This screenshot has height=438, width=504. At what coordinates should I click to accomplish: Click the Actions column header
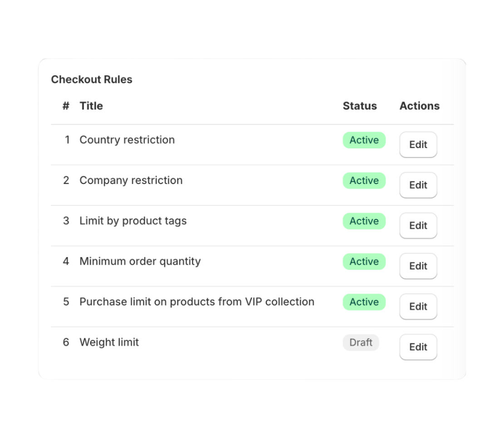(419, 106)
